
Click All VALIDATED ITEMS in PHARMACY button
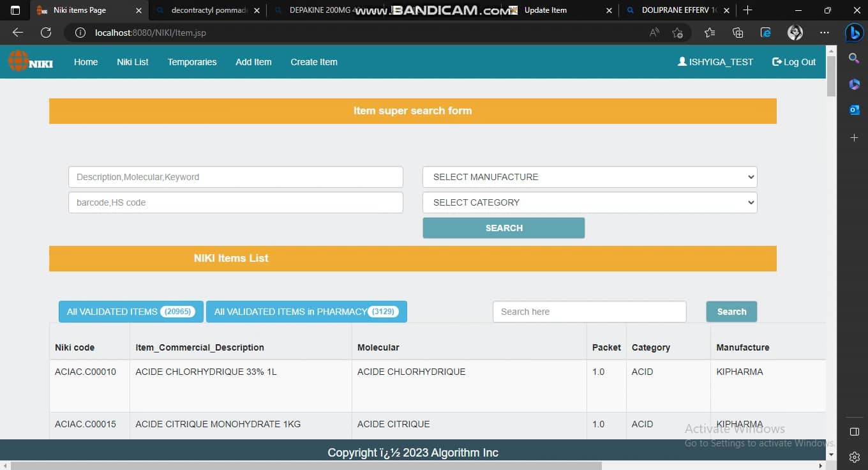[306, 312]
